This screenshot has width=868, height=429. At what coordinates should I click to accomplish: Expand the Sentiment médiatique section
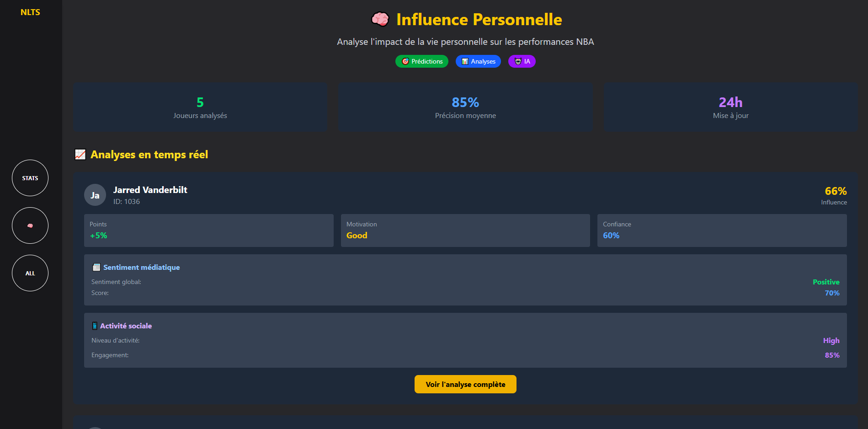(x=141, y=267)
